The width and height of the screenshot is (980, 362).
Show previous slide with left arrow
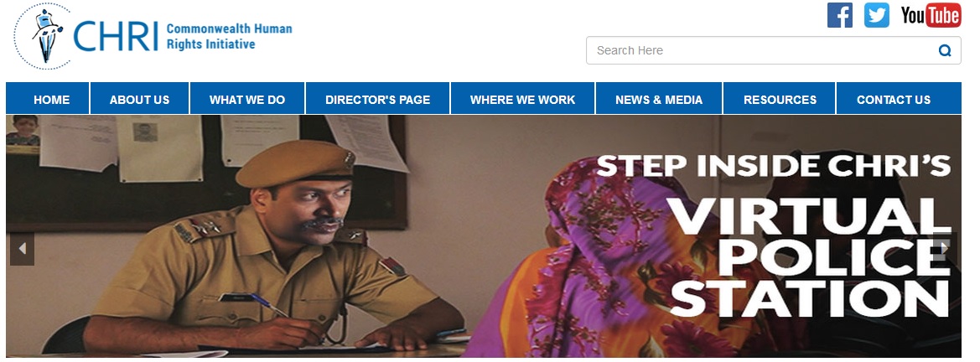point(22,249)
